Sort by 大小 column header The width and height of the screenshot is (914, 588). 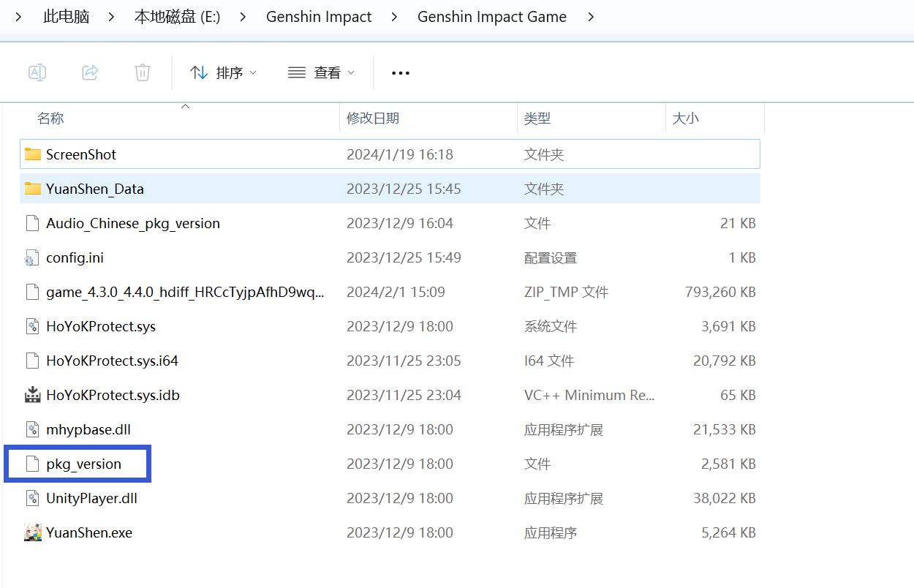pos(685,118)
